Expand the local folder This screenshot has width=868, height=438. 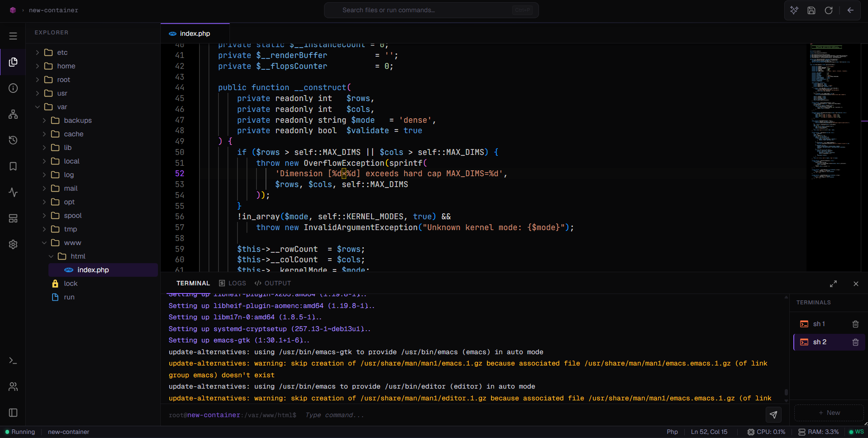tap(44, 161)
